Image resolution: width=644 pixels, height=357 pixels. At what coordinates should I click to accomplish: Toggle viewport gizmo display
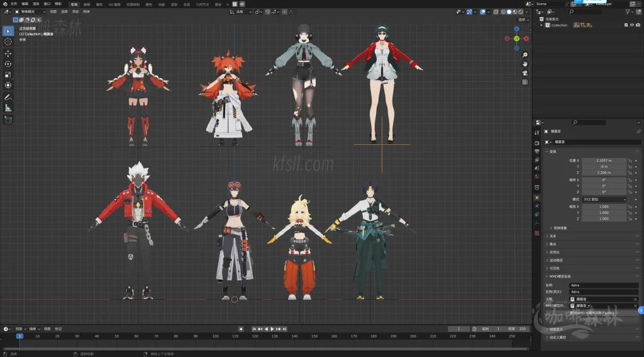click(469, 12)
